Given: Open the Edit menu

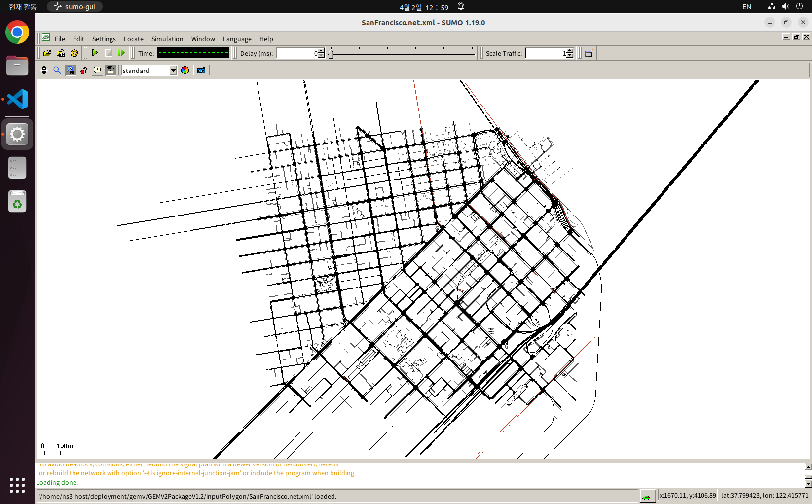Looking at the screenshot, I should click(78, 39).
